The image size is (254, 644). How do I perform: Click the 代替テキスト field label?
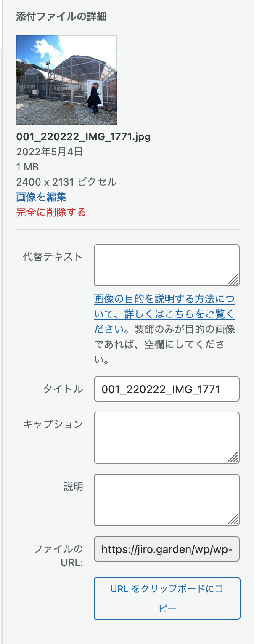pyautogui.click(x=53, y=257)
